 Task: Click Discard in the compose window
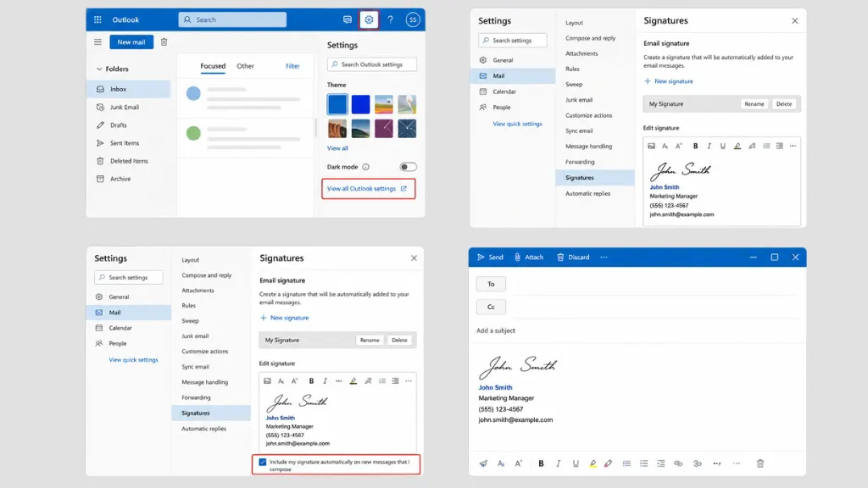click(x=574, y=258)
